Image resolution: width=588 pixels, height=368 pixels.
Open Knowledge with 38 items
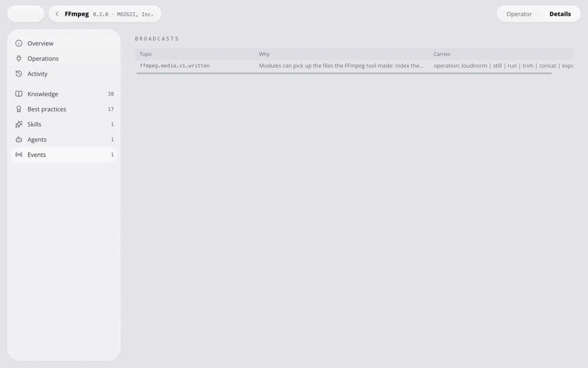[x=64, y=94]
